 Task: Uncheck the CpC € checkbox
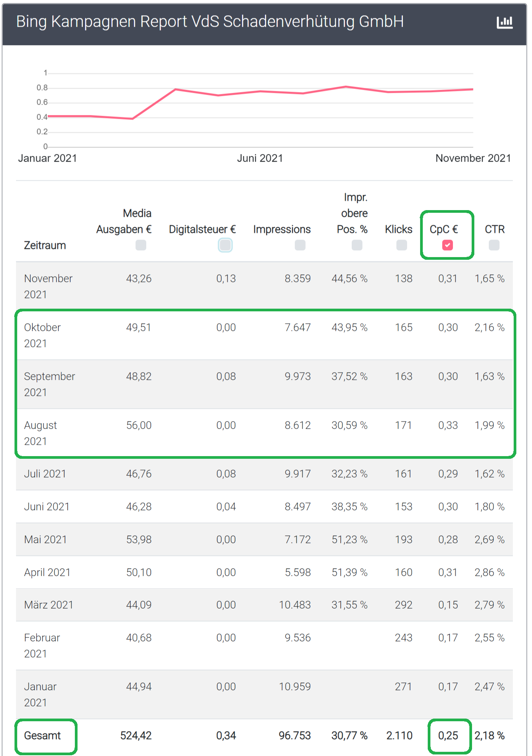448,245
